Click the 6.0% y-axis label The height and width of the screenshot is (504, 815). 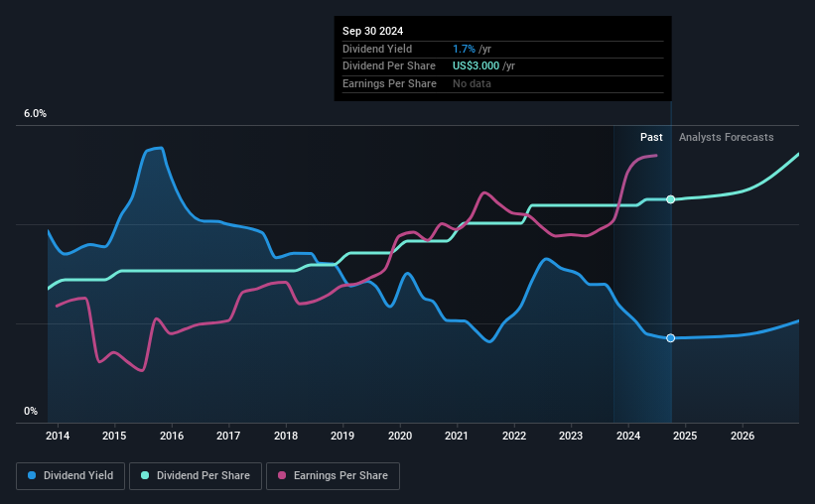point(36,114)
